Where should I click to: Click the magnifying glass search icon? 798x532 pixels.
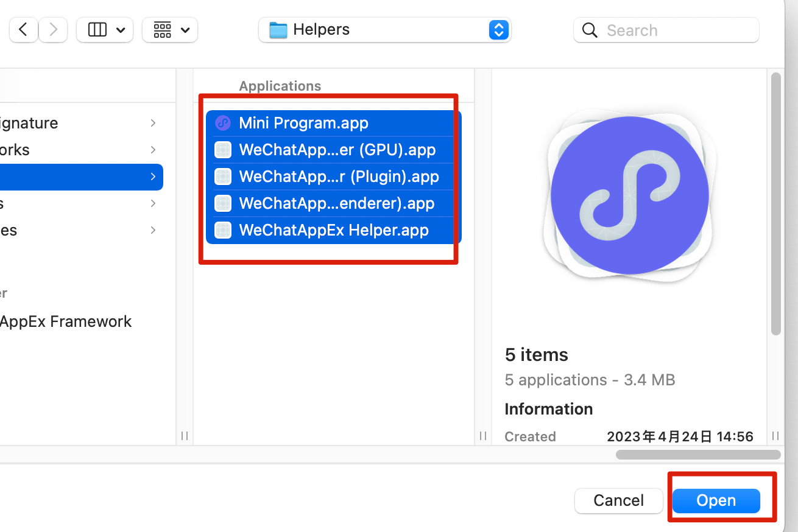[590, 30]
